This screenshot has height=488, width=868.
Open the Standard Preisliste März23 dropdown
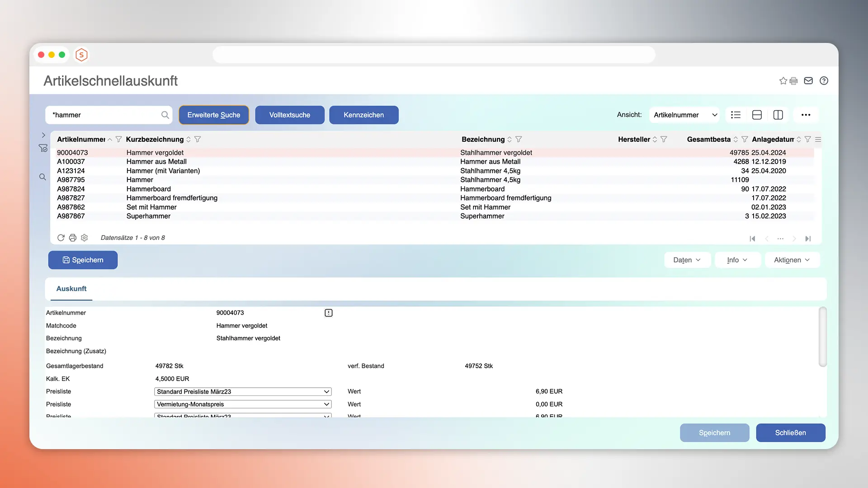point(243,392)
